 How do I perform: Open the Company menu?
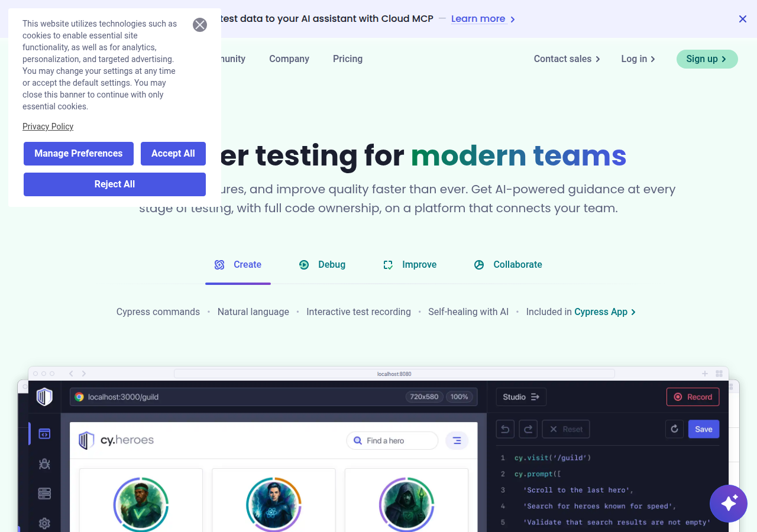tap(289, 59)
